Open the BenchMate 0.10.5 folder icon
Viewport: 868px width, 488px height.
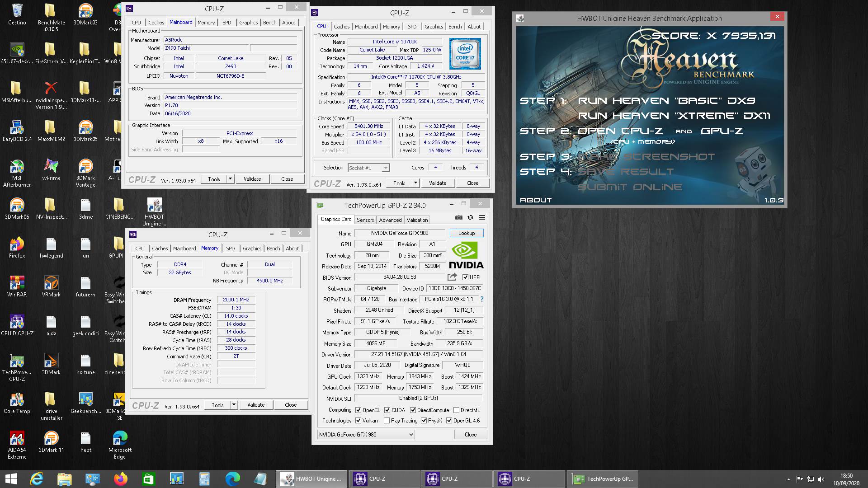[x=51, y=17]
